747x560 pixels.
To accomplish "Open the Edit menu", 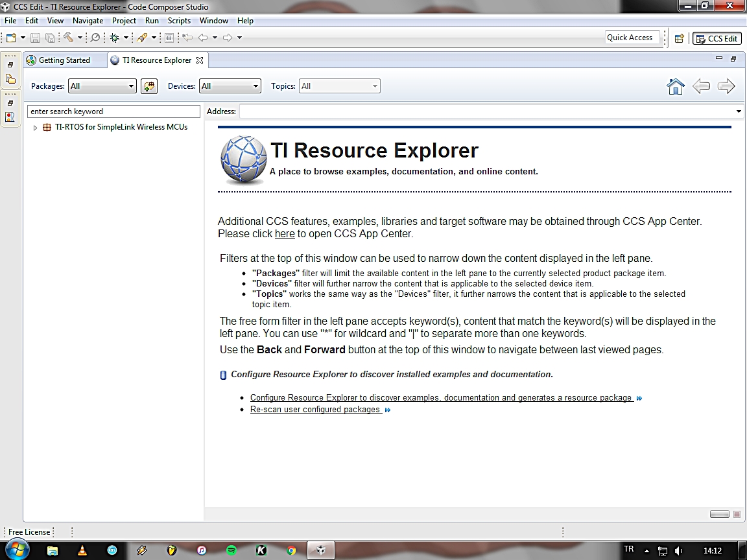I will coord(32,21).
